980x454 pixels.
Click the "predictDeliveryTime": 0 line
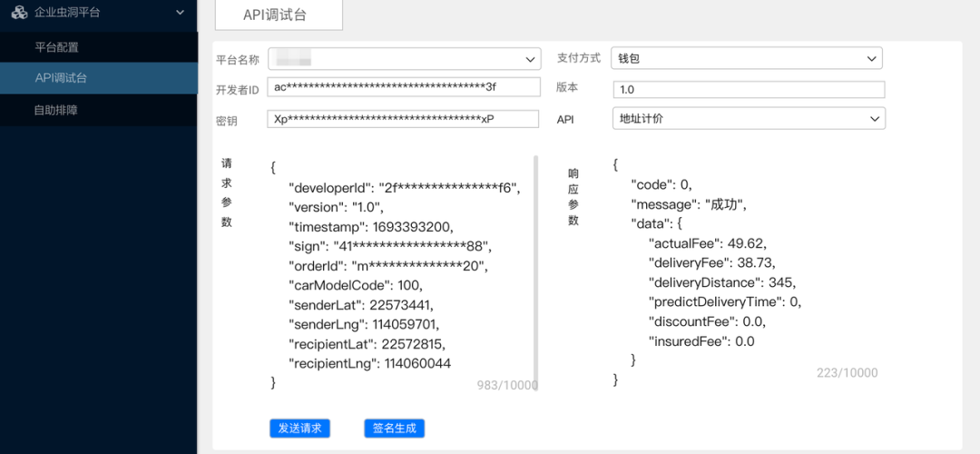[725, 301]
